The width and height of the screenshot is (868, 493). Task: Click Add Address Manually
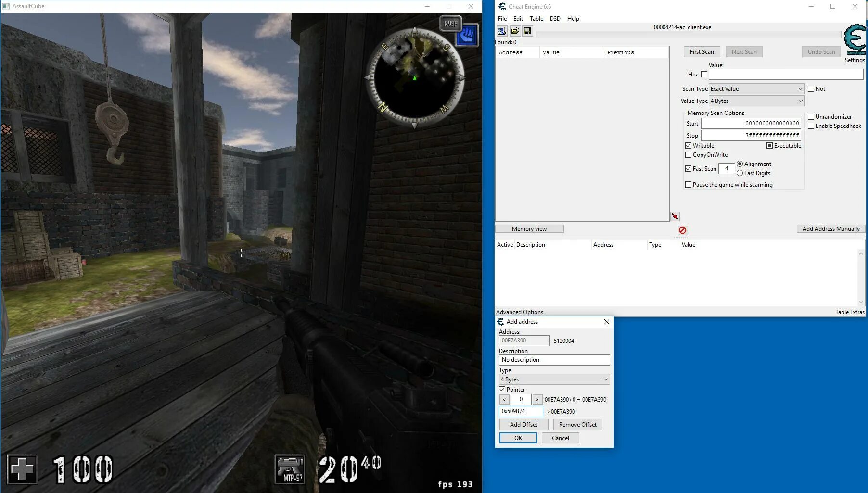831,229
